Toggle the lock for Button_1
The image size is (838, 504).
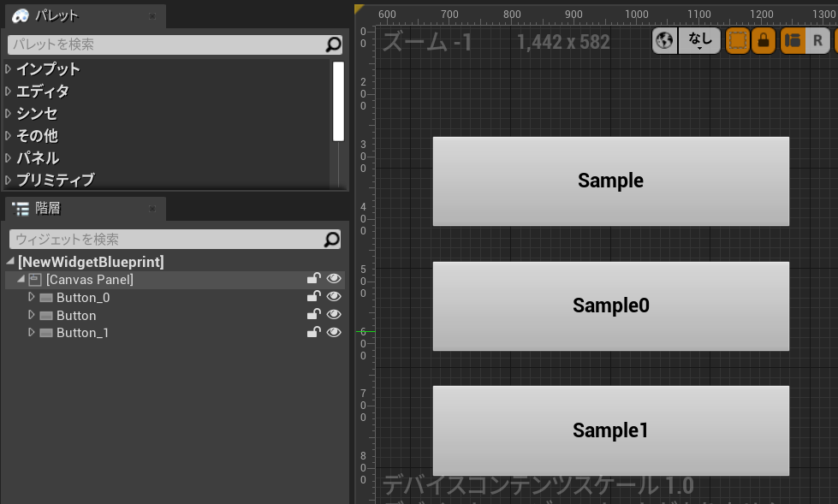point(314,332)
